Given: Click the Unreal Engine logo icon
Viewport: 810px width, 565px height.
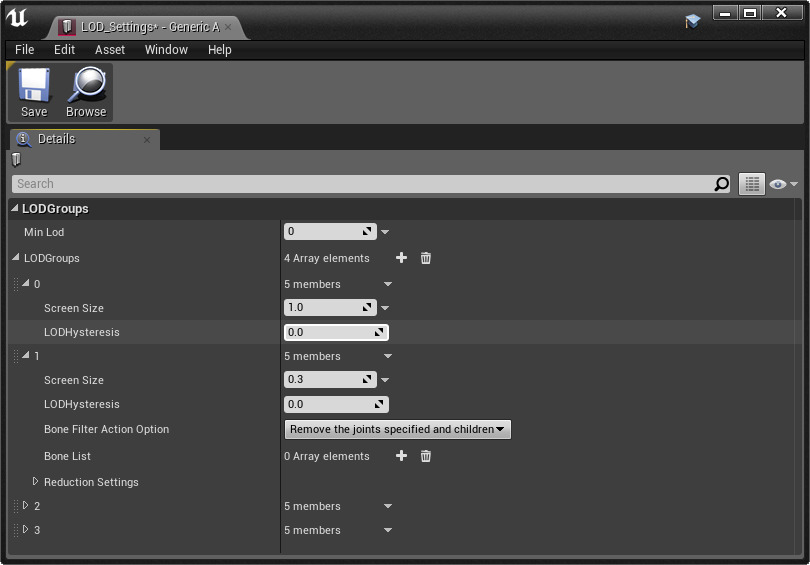Looking at the screenshot, I should point(17,18).
